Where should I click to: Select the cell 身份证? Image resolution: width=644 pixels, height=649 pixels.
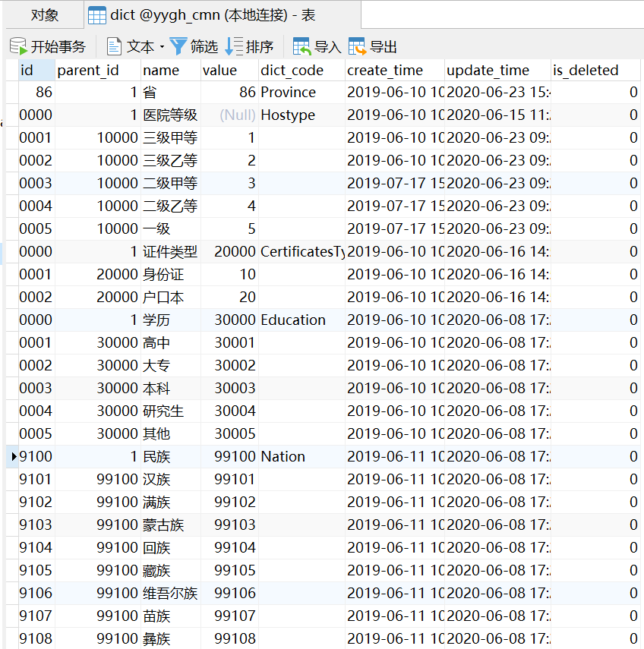point(171,274)
